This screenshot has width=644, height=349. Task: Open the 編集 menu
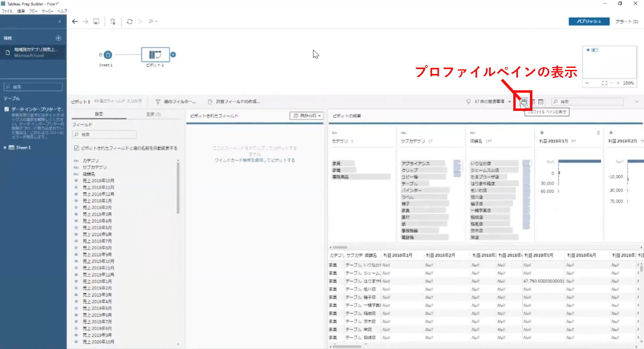click(x=21, y=11)
